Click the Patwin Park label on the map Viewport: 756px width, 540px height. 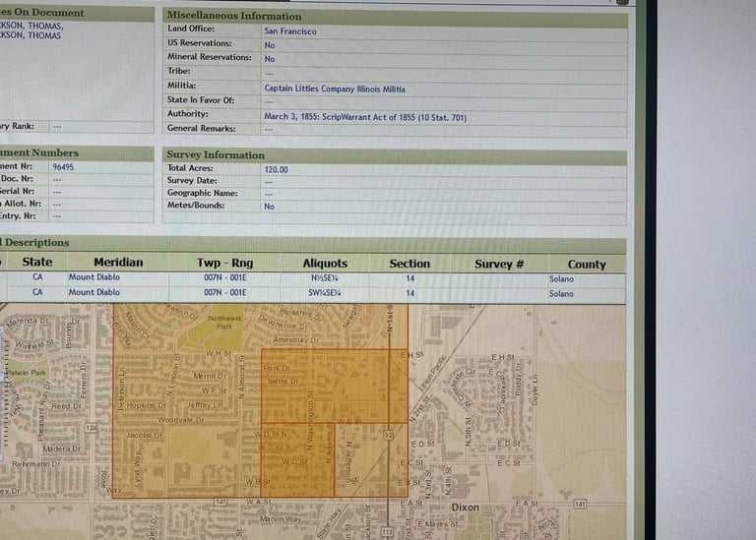[26, 373]
